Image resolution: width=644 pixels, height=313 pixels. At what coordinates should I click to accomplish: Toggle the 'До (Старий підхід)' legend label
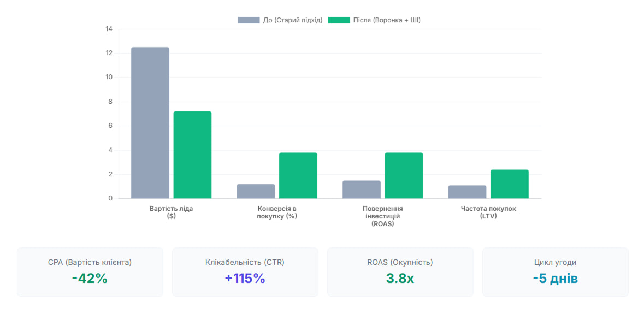coord(292,20)
